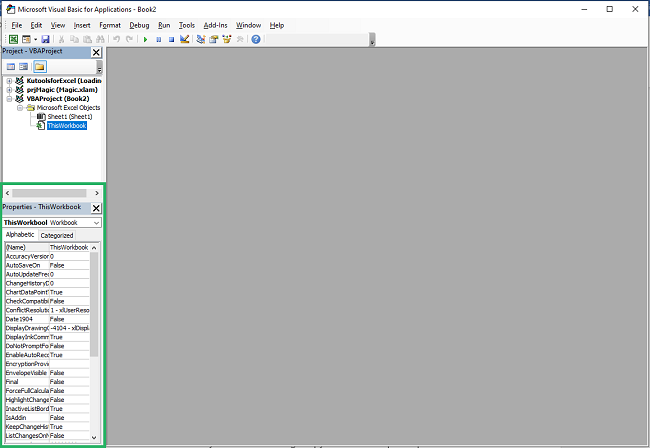Open the Insert menu

(82, 24)
